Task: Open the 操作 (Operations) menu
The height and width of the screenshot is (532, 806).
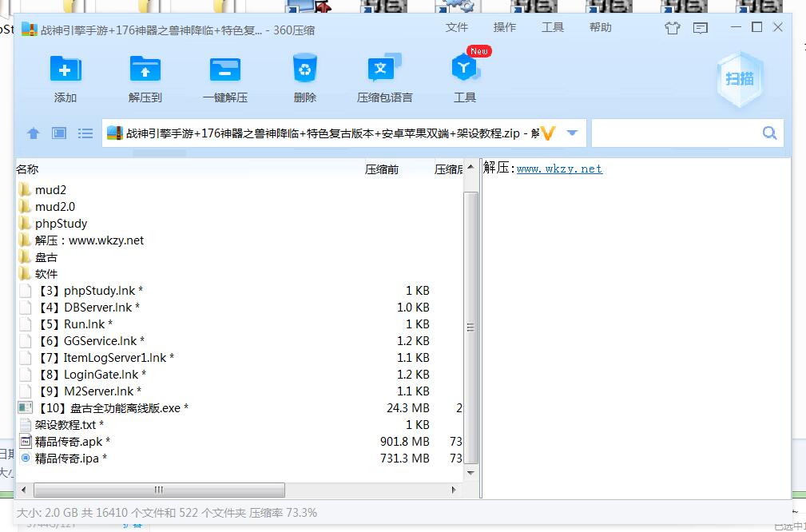Action: point(505,27)
